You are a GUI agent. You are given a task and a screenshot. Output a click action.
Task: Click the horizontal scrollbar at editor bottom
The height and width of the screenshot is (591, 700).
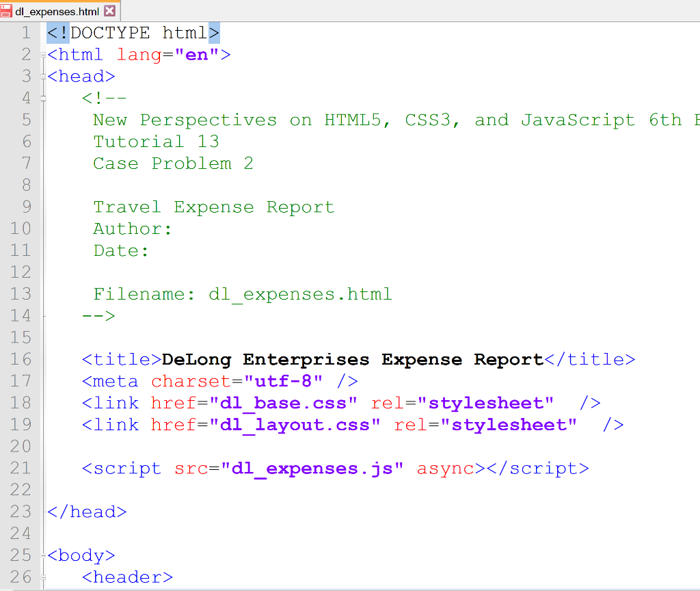(357, 589)
